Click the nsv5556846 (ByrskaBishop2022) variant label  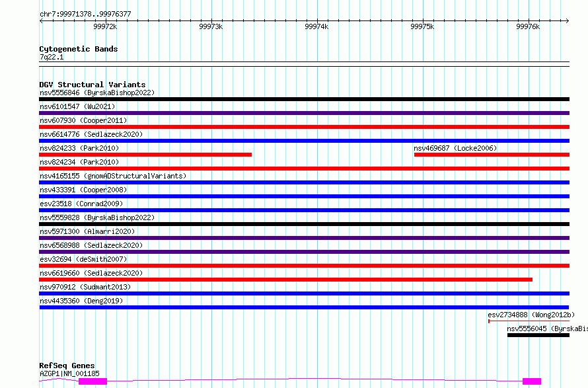pyautogui.click(x=97, y=93)
